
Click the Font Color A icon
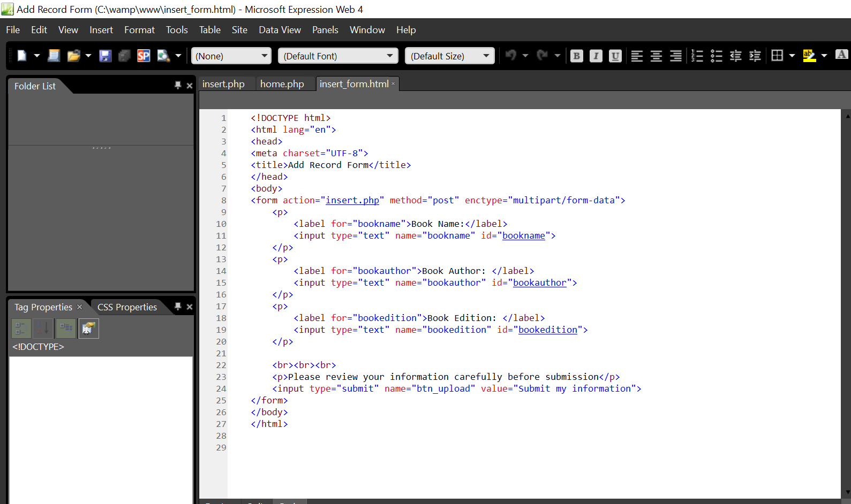(842, 55)
